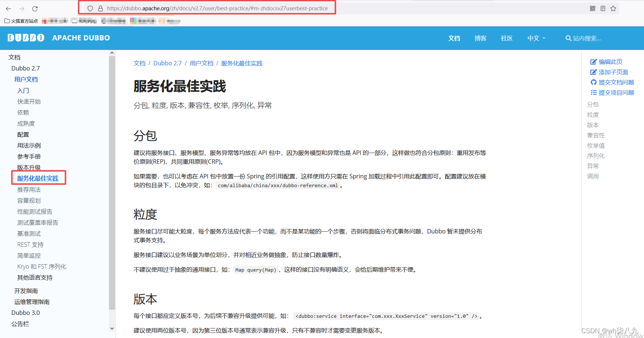Open the 火狐官方站点 bookmark folder

click(x=21, y=21)
